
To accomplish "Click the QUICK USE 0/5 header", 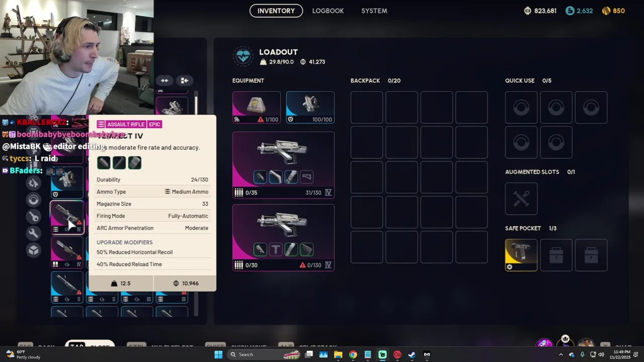I will tap(528, 80).
